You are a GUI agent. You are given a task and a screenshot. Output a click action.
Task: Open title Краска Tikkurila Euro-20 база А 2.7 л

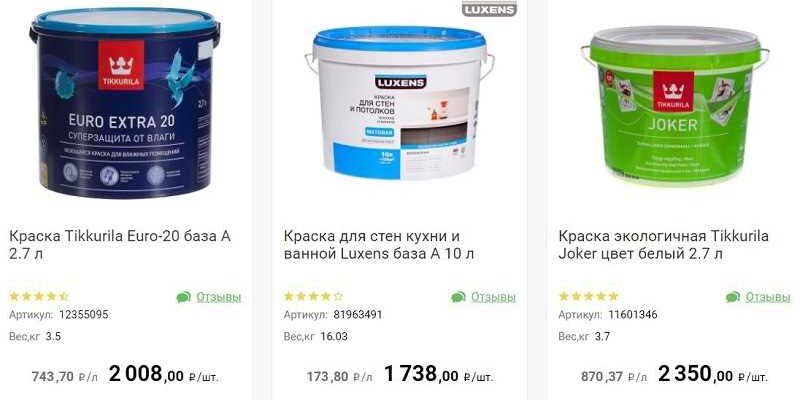[120, 245]
